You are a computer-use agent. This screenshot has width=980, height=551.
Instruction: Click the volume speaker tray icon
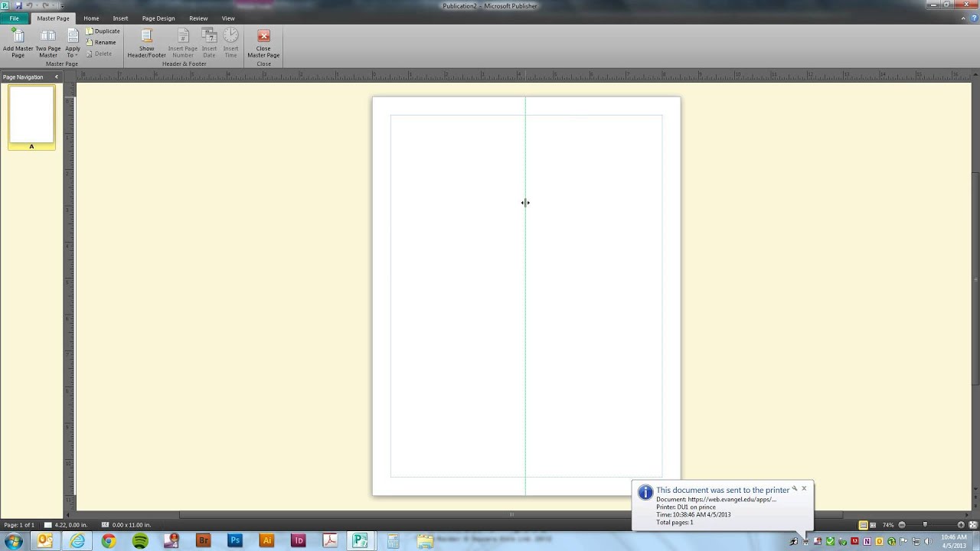pos(928,542)
